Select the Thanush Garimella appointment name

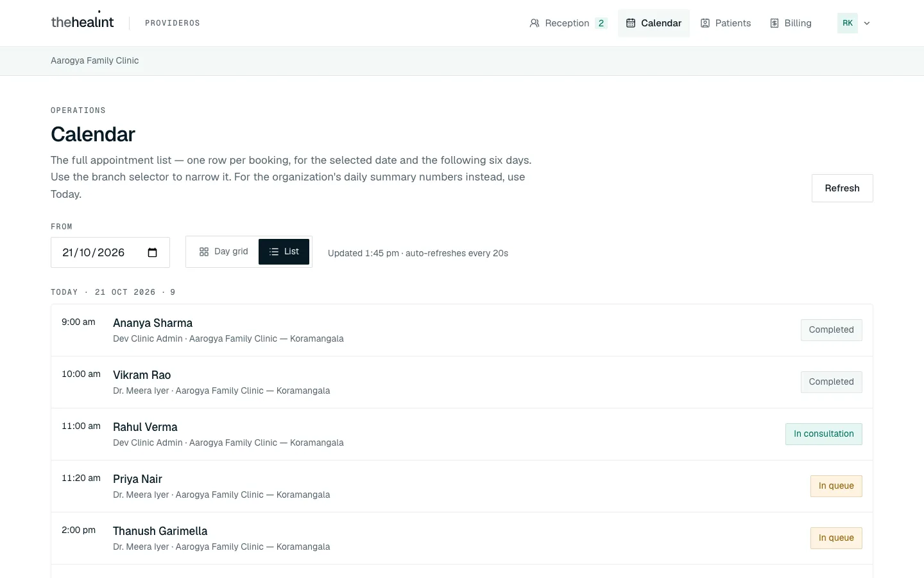click(160, 531)
